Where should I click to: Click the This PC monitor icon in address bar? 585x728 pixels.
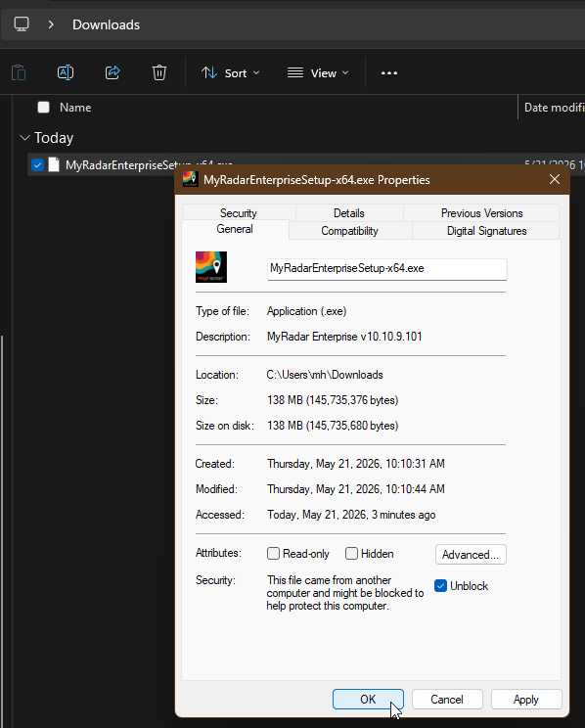click(x=22, y=24)
